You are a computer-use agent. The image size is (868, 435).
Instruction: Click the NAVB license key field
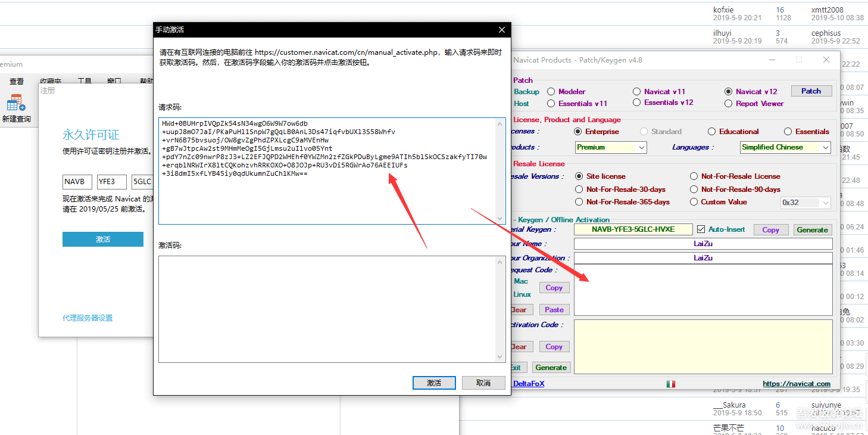(x=77, y=182)
